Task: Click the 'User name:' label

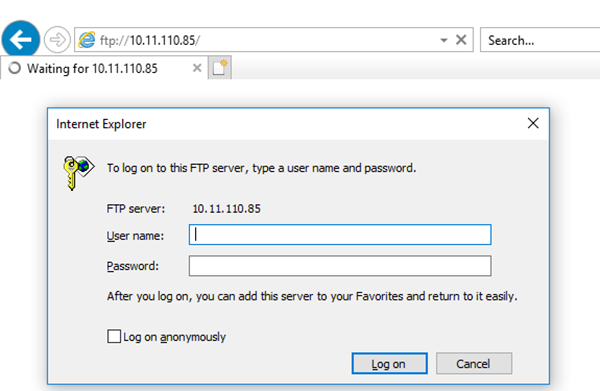Action: pyautogui.click(x=135, y=236)
